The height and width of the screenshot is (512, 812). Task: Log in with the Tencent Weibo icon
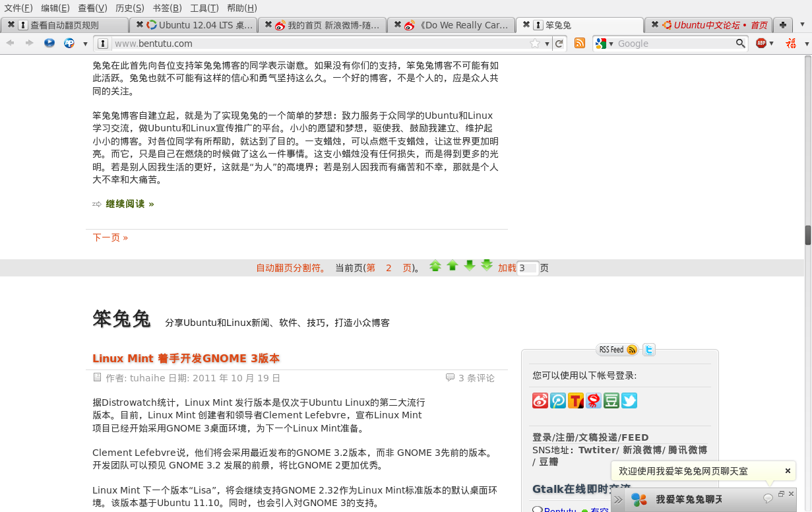[558, 400]
